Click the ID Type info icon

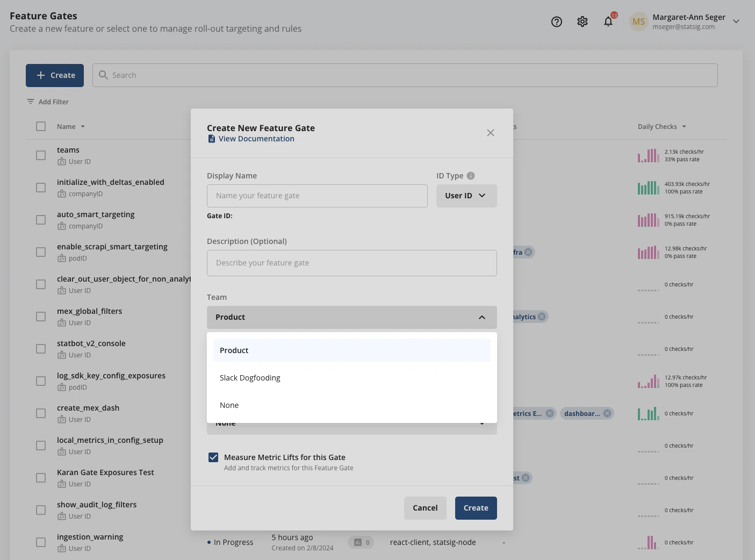(x=471, y=175)
